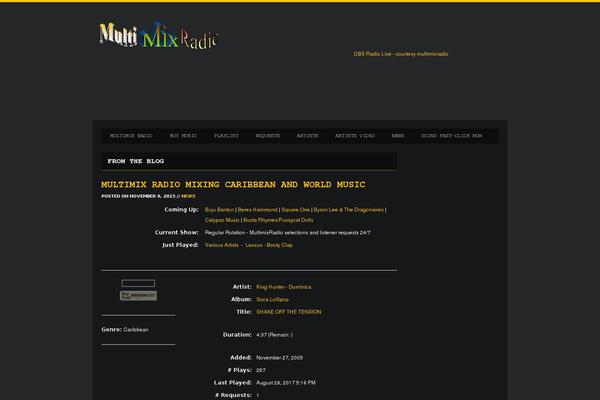The width and height of the screenshot is (600, 400).
Task: Open the Beres Hammond coming up link
Action: point(258,210)
